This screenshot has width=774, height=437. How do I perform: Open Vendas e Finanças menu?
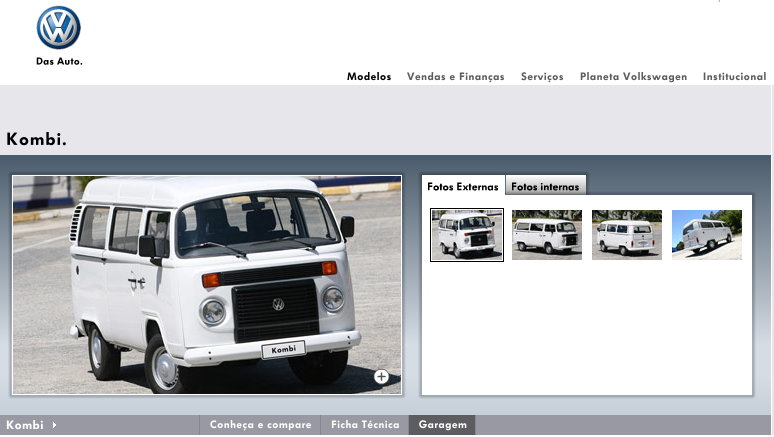click(x=456, y=77)
